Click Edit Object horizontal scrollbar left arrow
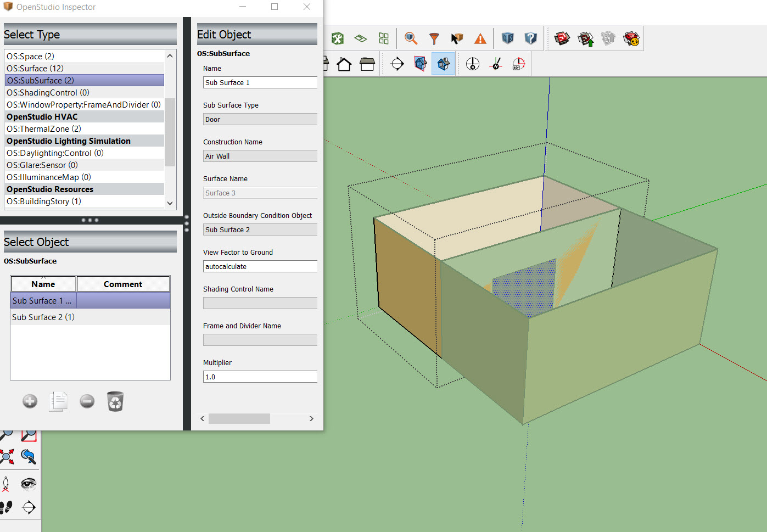 203,418
